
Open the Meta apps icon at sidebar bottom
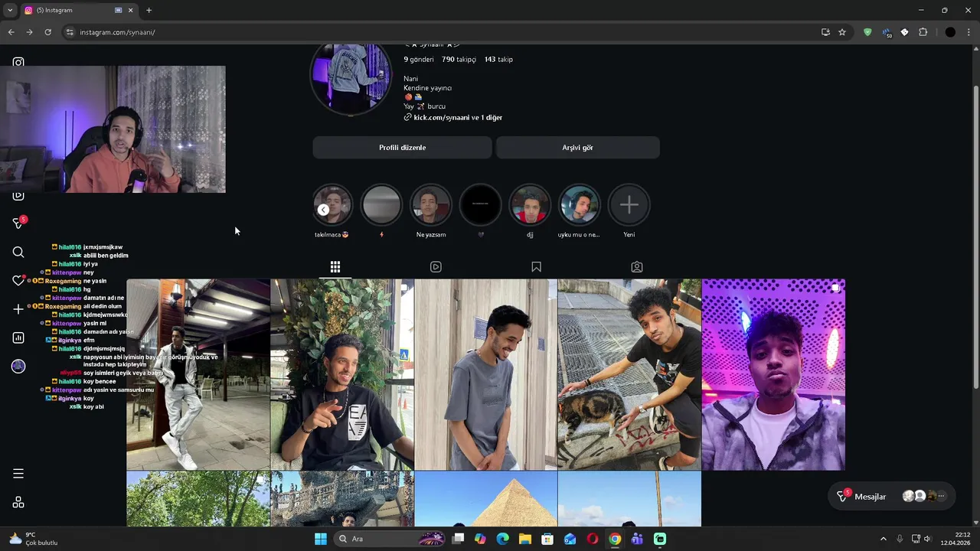18,503
